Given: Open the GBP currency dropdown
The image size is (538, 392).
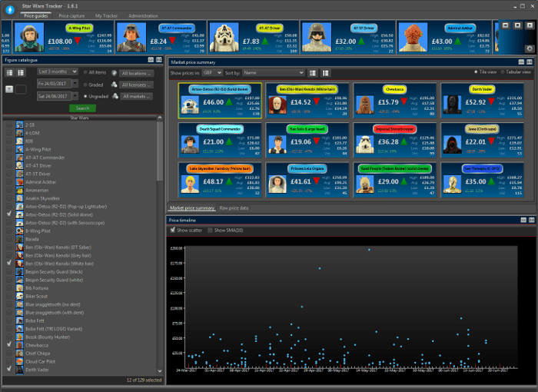Looking at the screenshot, I should 211,73.
